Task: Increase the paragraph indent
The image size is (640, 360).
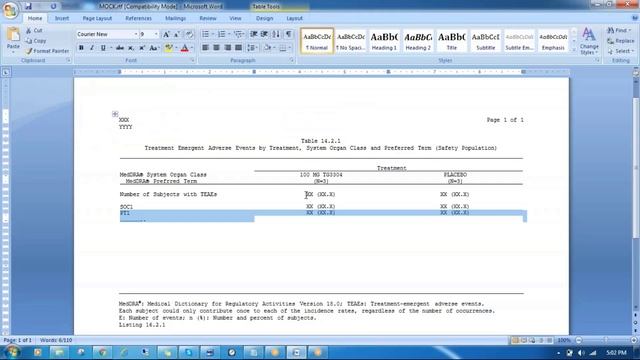Action: pos(264,34)
